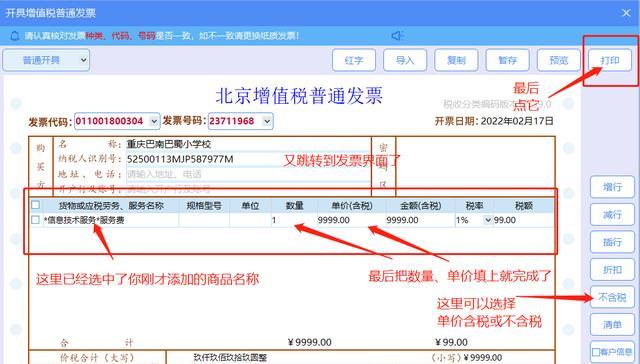Image resolution: width=640 pixels, height=364 pixels.
Task: Click the 暂存 button
Action: pos(507,60)
